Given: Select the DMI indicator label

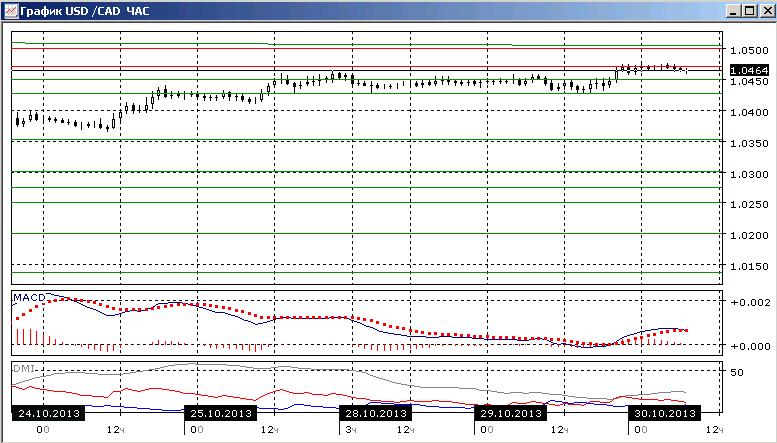Looking at the screenshot, I should (23, 369).
